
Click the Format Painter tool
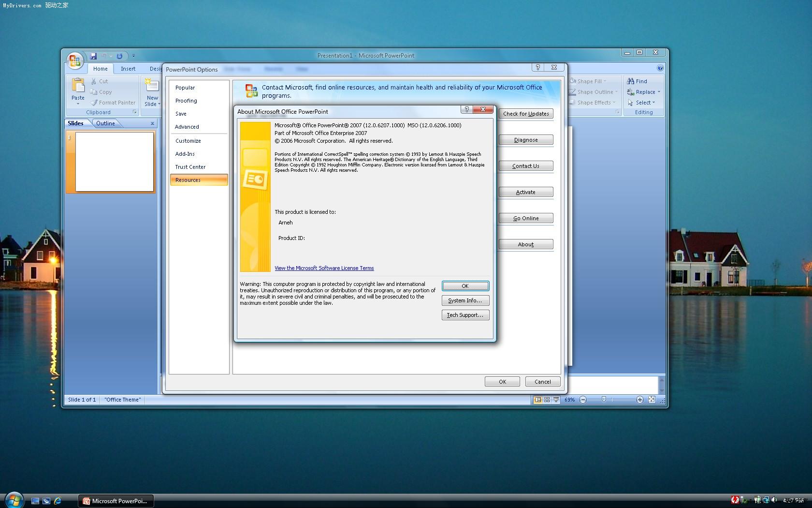click(113, 103)
